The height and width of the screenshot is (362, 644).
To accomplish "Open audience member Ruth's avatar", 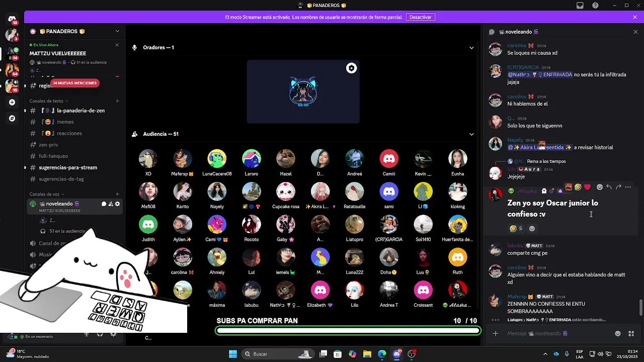I will pos(457,257).
